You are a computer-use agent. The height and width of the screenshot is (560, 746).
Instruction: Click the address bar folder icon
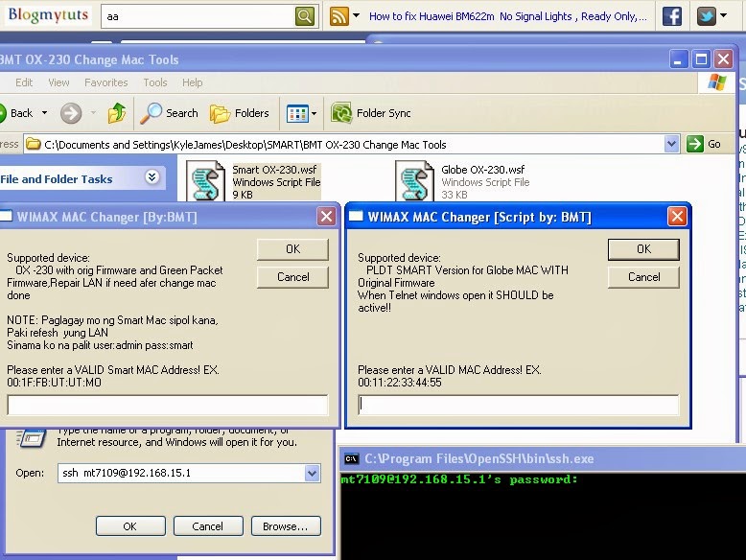pyautogui.click(x=33, y=144)
